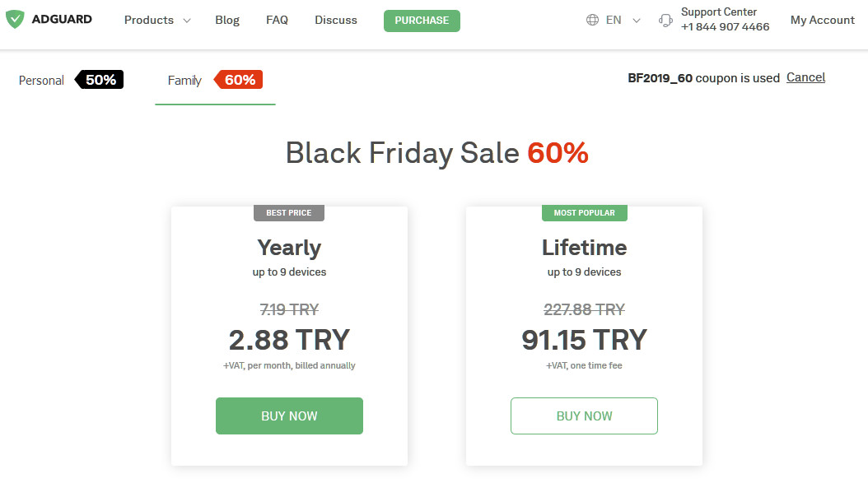Click the red 60% discount tag
Viewport: 868px width, 483px height.
coord(239,80)
